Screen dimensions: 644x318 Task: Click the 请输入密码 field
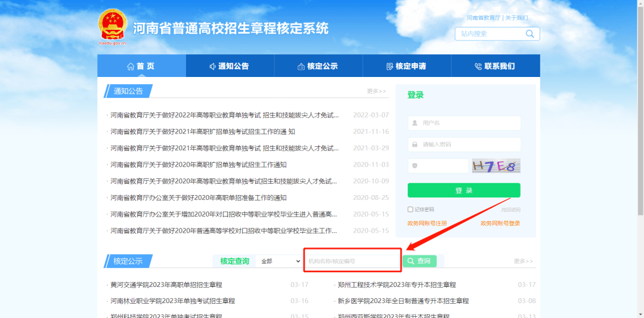[x=464, y=144]
